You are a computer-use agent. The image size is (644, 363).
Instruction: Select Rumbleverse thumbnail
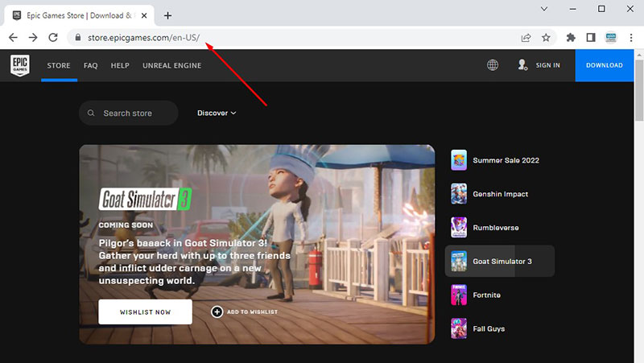459,228
